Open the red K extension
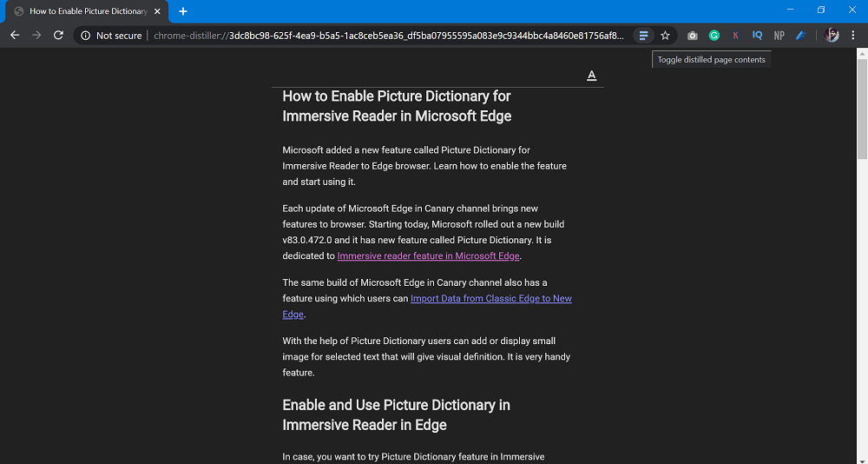Screen dimensions: 868x464 pos(736,36)
